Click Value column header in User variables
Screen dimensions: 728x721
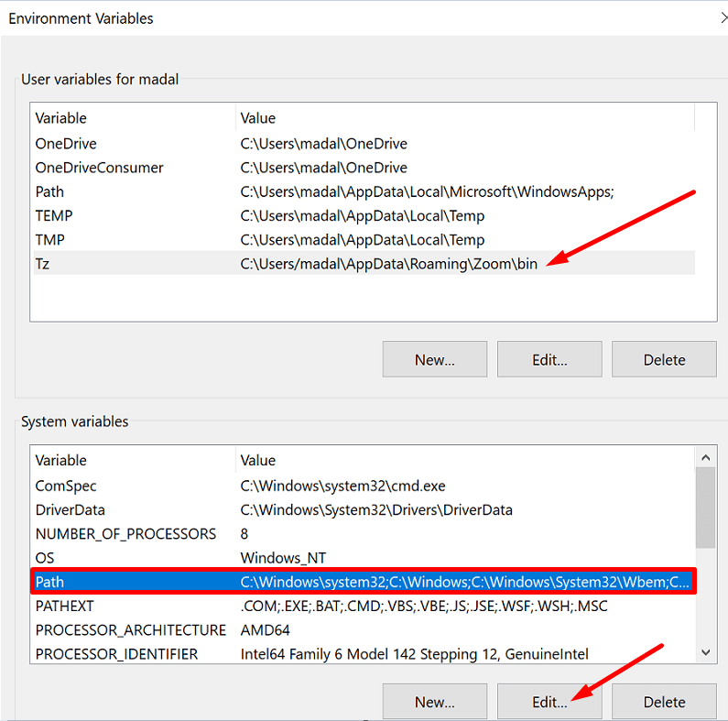coord(465,118)
